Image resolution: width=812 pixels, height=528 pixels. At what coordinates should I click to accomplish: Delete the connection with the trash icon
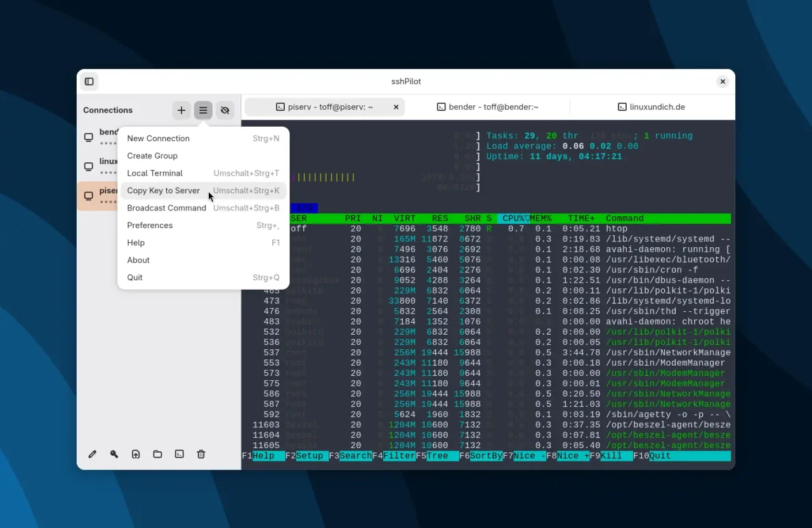click(x=200, y=454)
